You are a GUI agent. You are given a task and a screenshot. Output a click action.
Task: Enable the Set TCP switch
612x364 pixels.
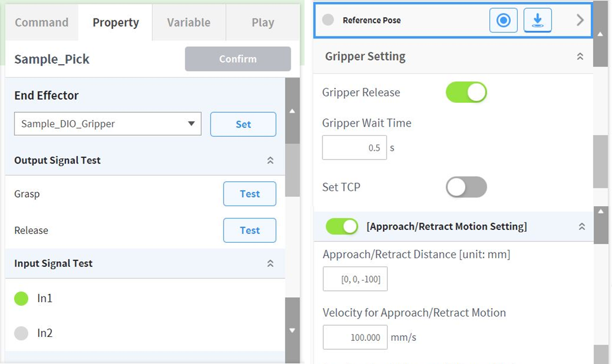(x=466, y=187)
